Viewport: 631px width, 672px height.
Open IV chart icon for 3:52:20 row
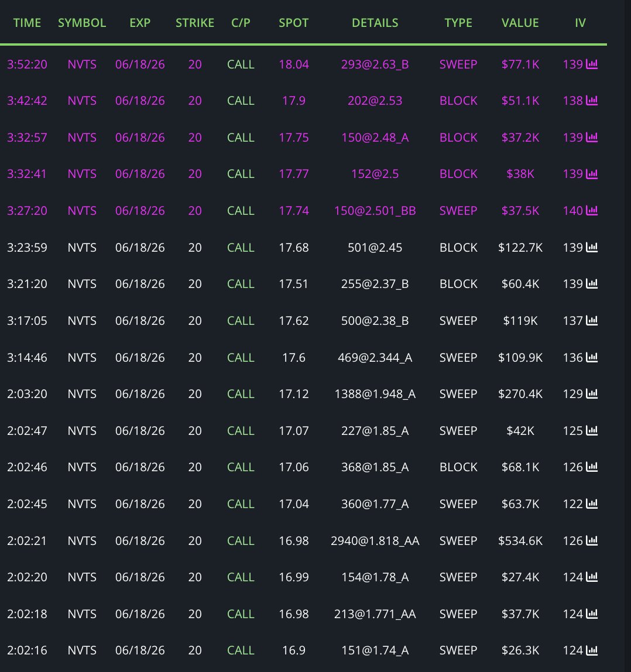click(592, 64)
